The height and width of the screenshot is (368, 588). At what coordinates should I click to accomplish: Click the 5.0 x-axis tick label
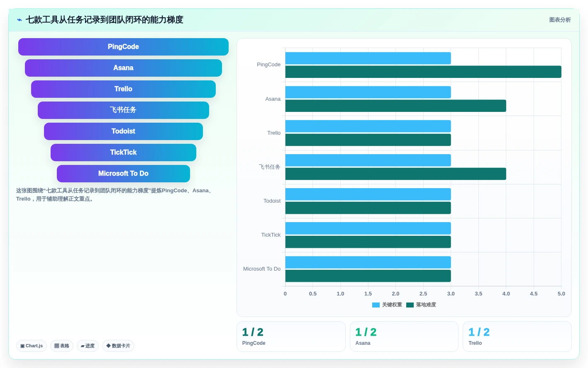[x=561, y=294]
